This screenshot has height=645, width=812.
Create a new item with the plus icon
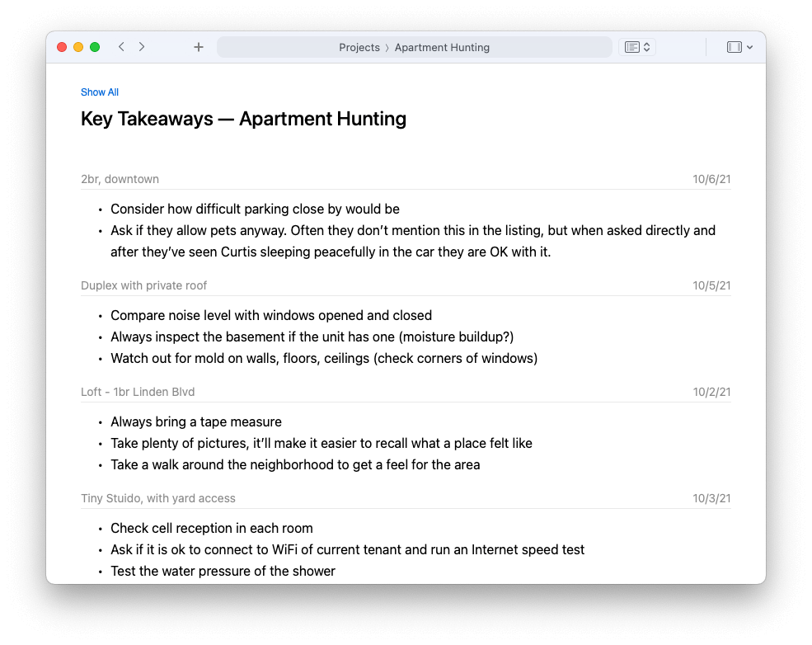pos(198,47)
